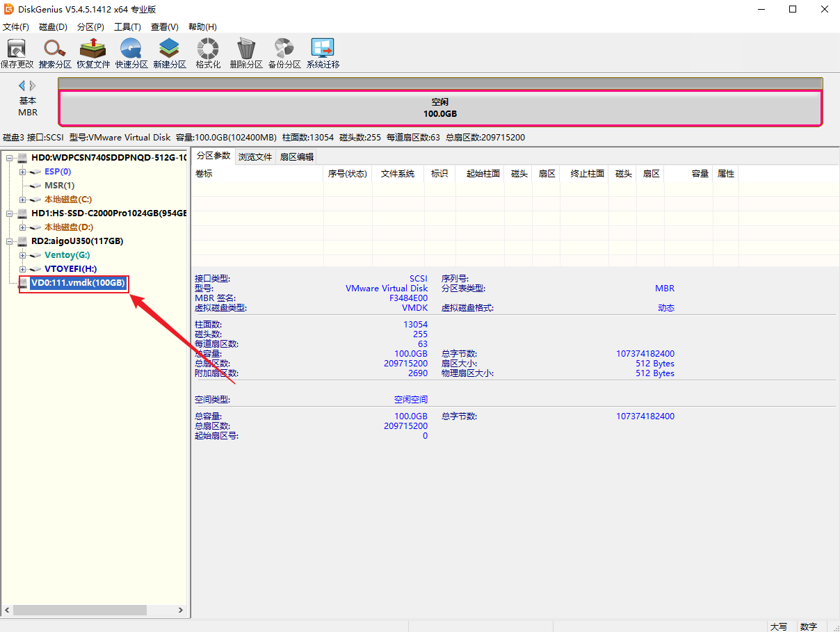This screenshot has height=632, width=840.
Task: Click the ESP(0) partition icon in the tree
Action: pos(36,172)
